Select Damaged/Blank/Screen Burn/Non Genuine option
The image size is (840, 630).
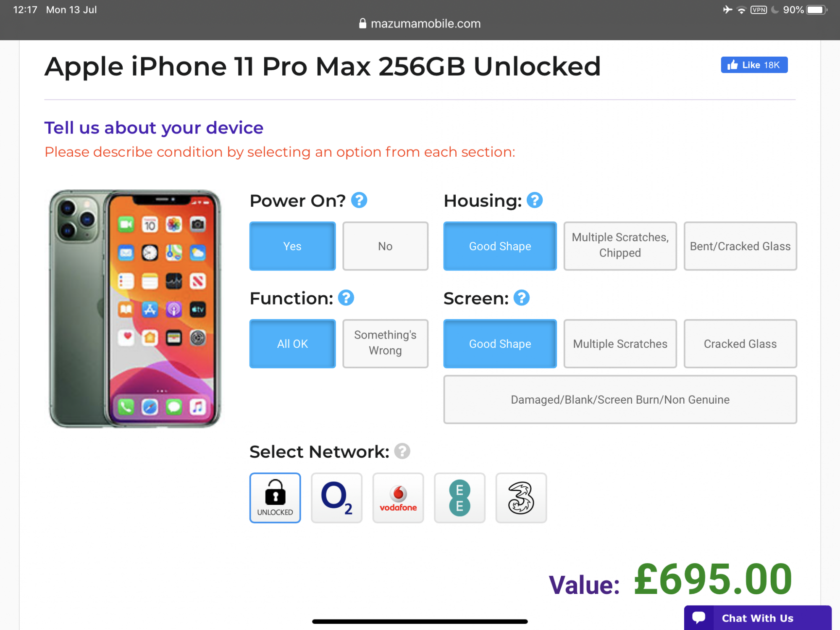point(620,399)
